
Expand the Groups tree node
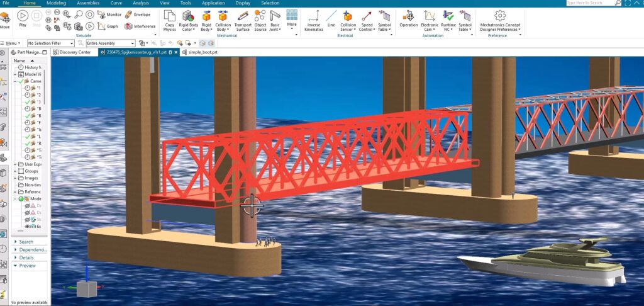(16, 171)
